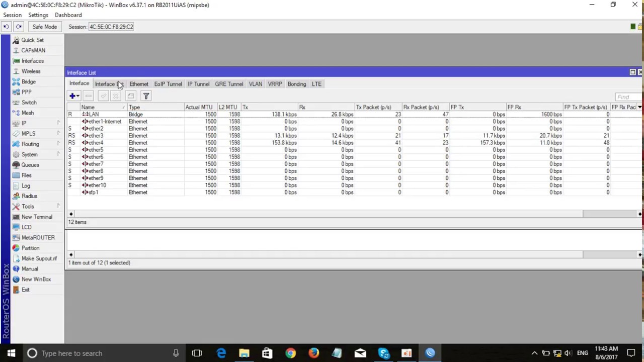The width and height of the screenshot is (644, 362).
Task: Open CAPsMAN menu
Action: coord(33,50)
